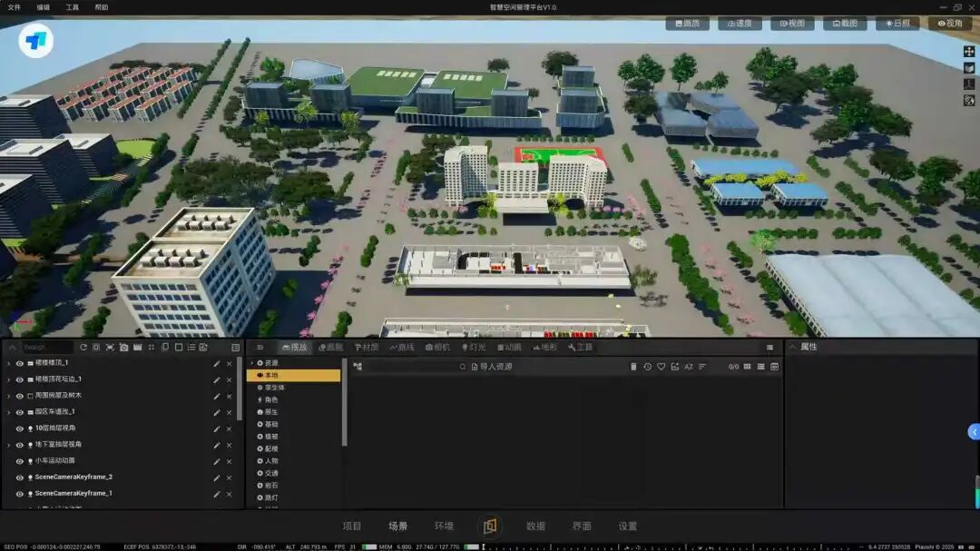Open the 数据 bottom navigation tab
The width and height of the screenshot is (980, 551).
[535, 526]
